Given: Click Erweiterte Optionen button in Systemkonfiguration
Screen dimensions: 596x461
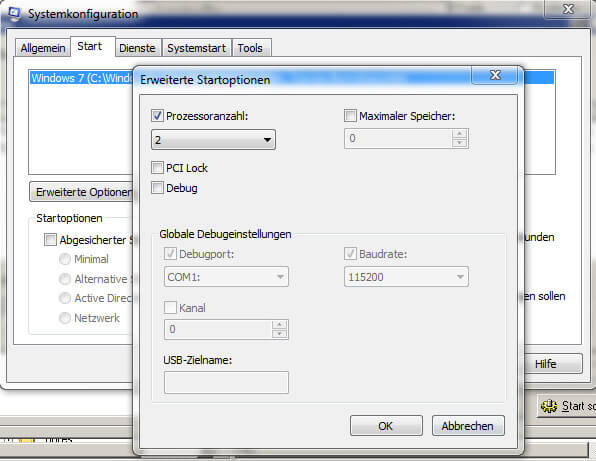Looking at the screenshot, I should point(82,192).
